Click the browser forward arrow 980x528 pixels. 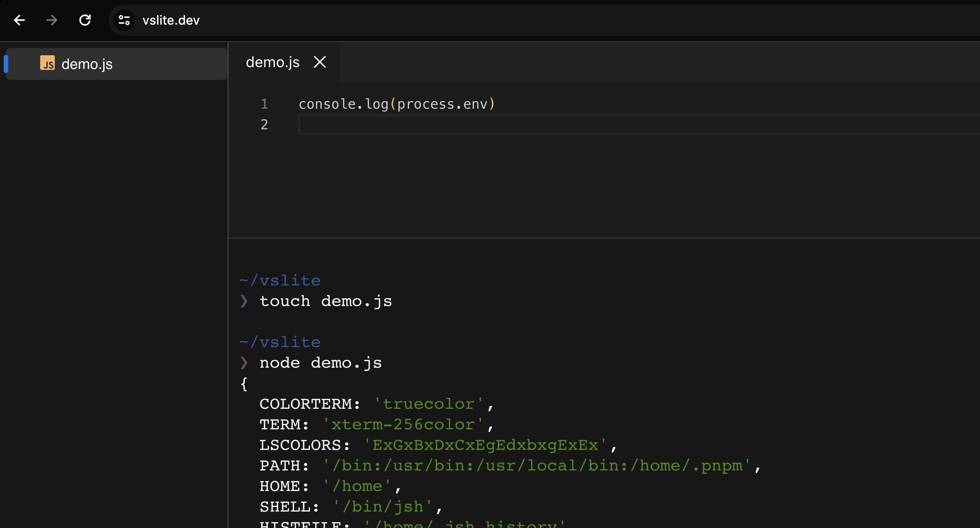tap(52, 20)
